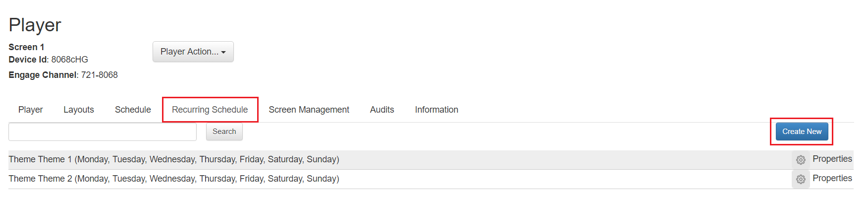Click the Search button
Viewport: 868px width, 199px height.
pos(224,132)
